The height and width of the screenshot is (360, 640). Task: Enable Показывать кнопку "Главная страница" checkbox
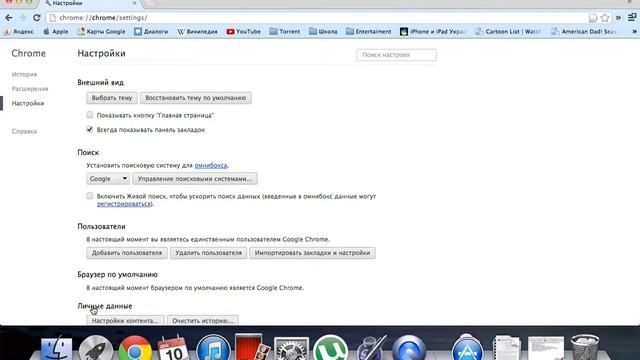click(90, 115)
